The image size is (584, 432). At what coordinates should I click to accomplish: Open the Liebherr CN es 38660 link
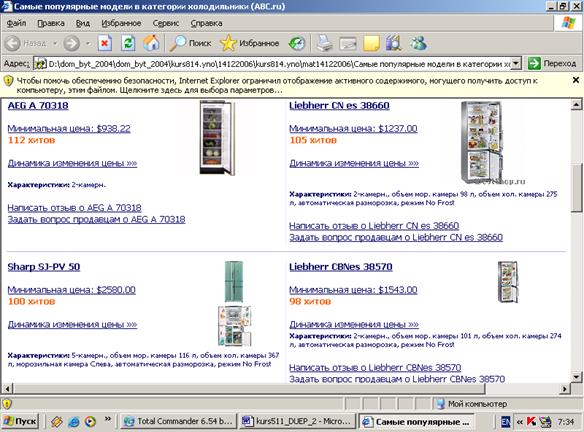pyautogui.click(x=339, y=106)
